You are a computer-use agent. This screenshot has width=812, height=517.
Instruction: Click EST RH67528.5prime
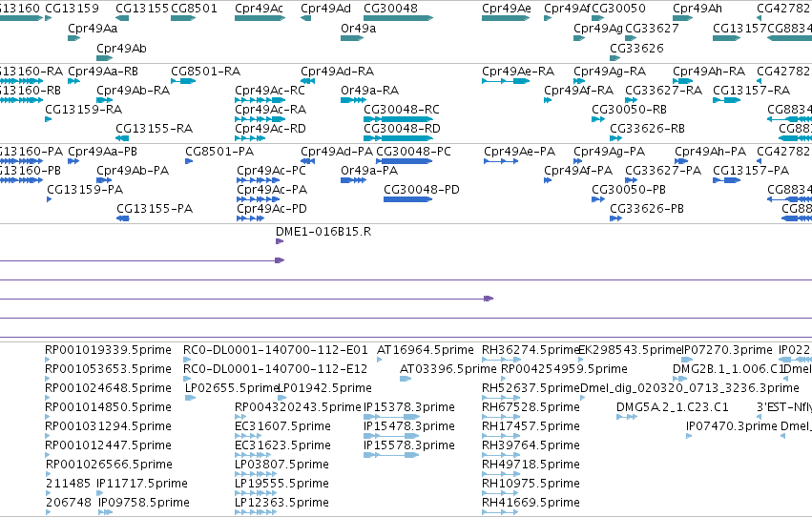[x=501, y=417]
